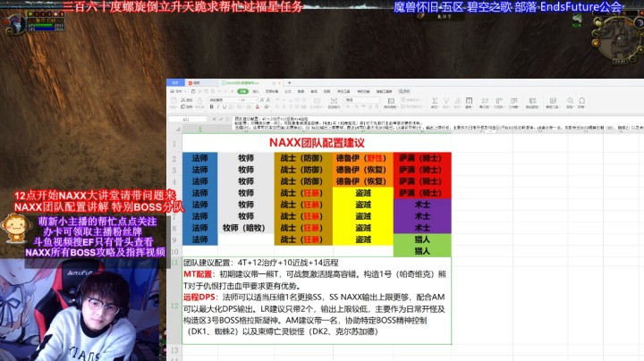This screenshot has height=361, width=644.
Task: Click the Worksheet icon
Action: click(513, 100)
